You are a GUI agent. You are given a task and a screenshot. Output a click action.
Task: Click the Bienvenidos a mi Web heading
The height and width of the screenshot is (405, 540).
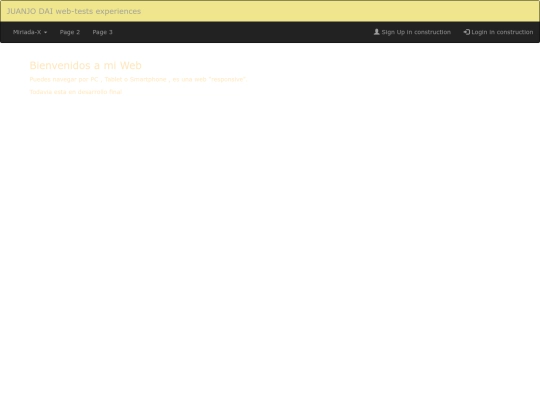pyautogui.click(x=85, y=65)
